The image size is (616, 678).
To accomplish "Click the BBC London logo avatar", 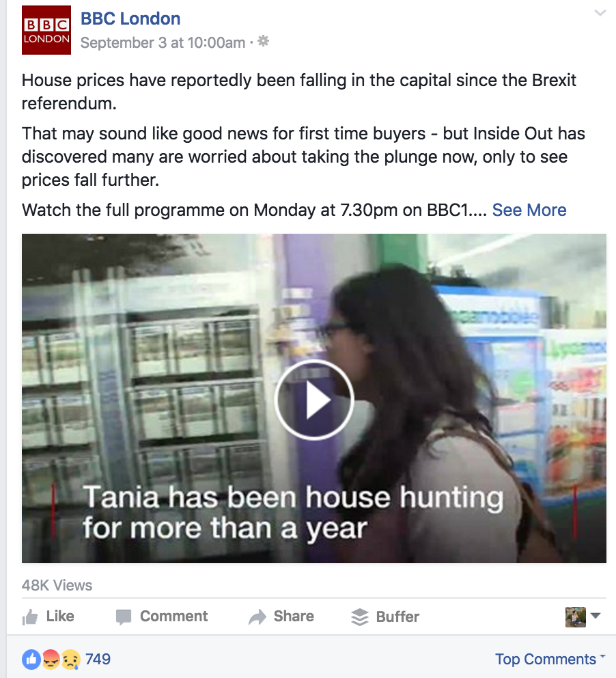I will (x=46, y=30).
